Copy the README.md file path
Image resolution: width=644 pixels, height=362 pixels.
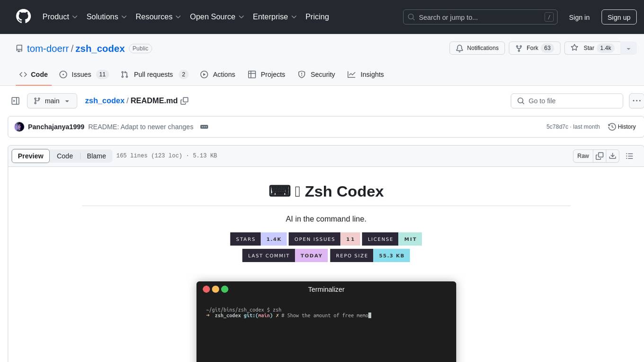[x=185, y=101]
